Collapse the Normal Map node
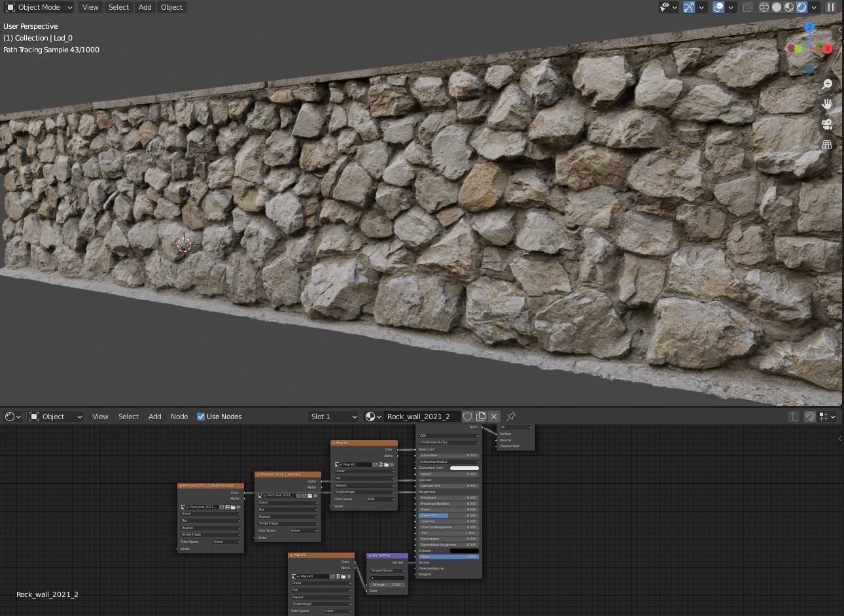 (370, 556)
